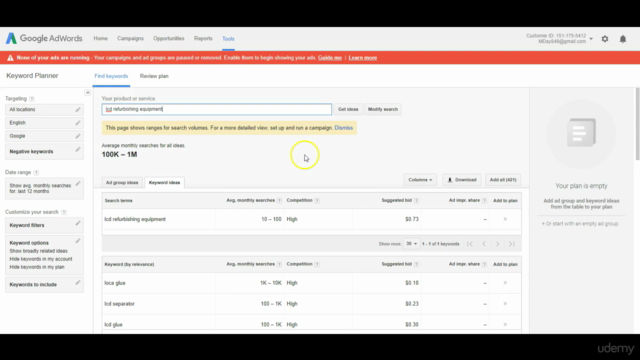Screen dimensions: 640x360
Task: Click the lcd separator keyword
Action: point(119,304)
